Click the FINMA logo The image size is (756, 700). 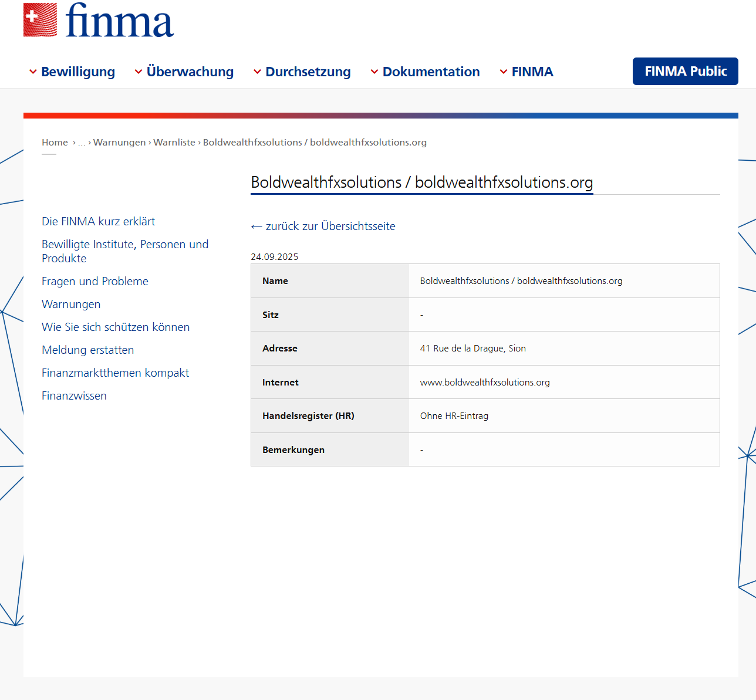(x=99, y=20)
